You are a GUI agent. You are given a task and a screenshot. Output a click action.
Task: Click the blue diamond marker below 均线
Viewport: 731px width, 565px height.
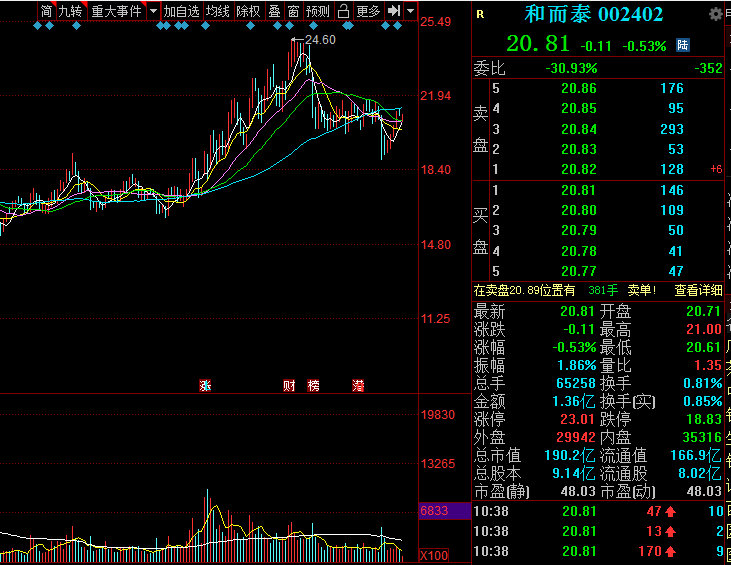(205, 26)
